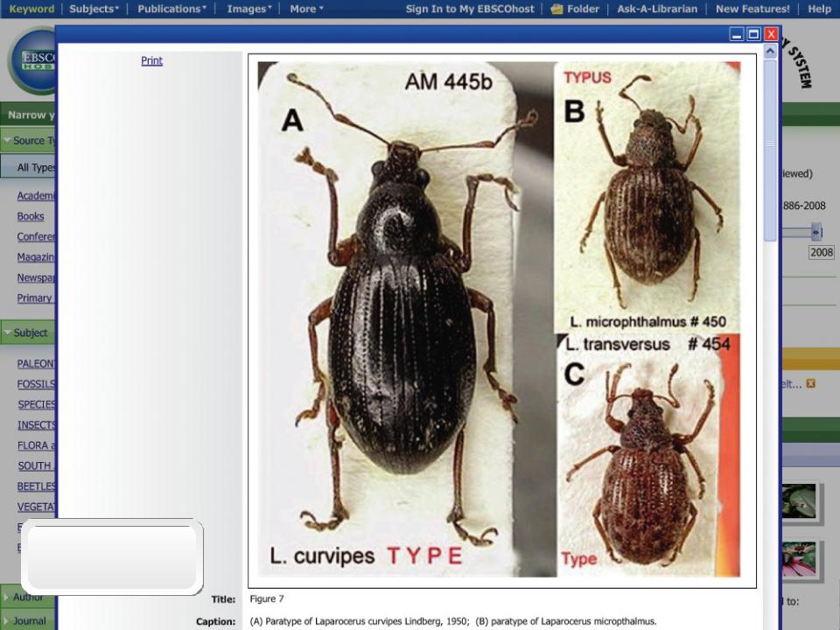
Task: Filter by Books source type
Action: [x=31, y=216]
